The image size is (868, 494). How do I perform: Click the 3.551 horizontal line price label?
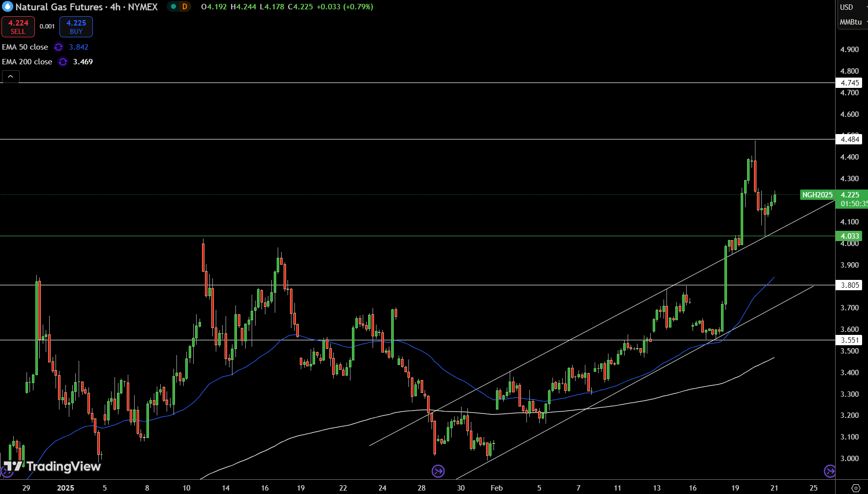coord(849,340)
